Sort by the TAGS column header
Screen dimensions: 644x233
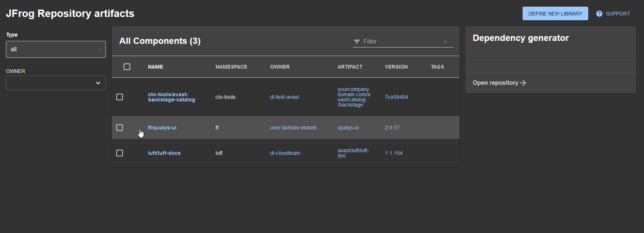437,67
